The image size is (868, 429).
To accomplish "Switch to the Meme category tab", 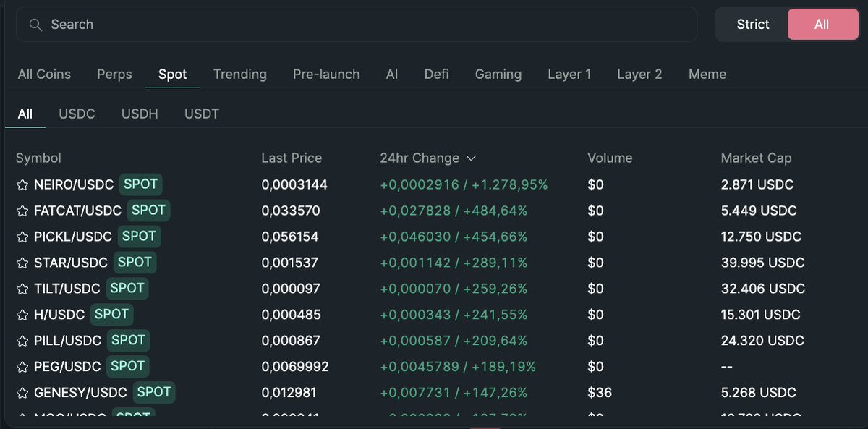I will [707, 75].
